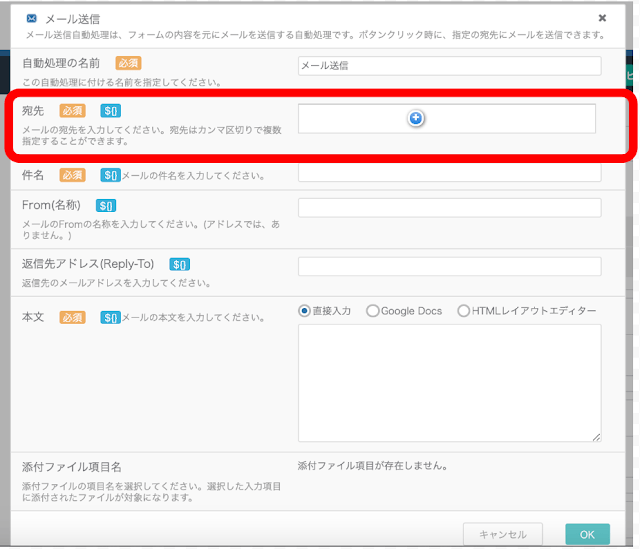Click the 返信先アドレス(Reply-To) label
640x549 pixels.
click(x=88, y=264)
